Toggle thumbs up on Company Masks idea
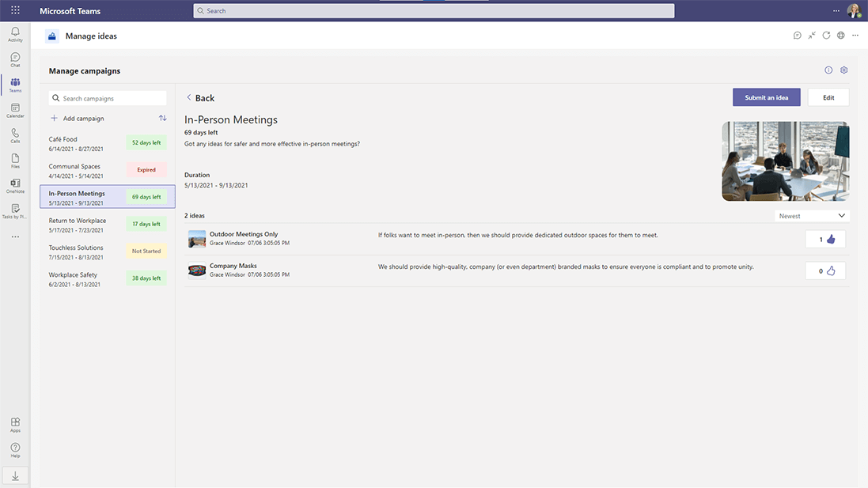Screen dimensions: 868x488 click(825, 271)
